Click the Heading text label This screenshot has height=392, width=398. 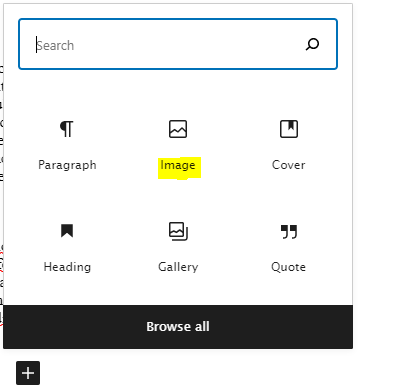pos(67,267)
